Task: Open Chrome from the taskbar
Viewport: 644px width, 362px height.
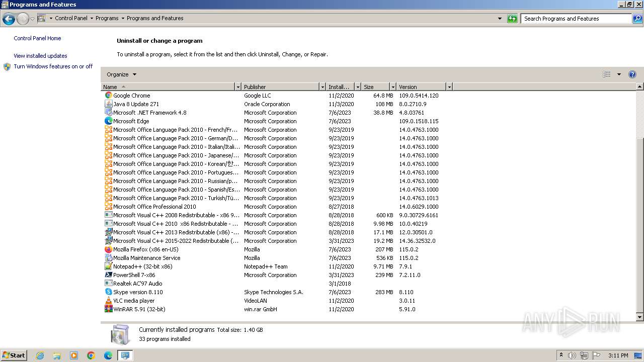Action: 91,355
